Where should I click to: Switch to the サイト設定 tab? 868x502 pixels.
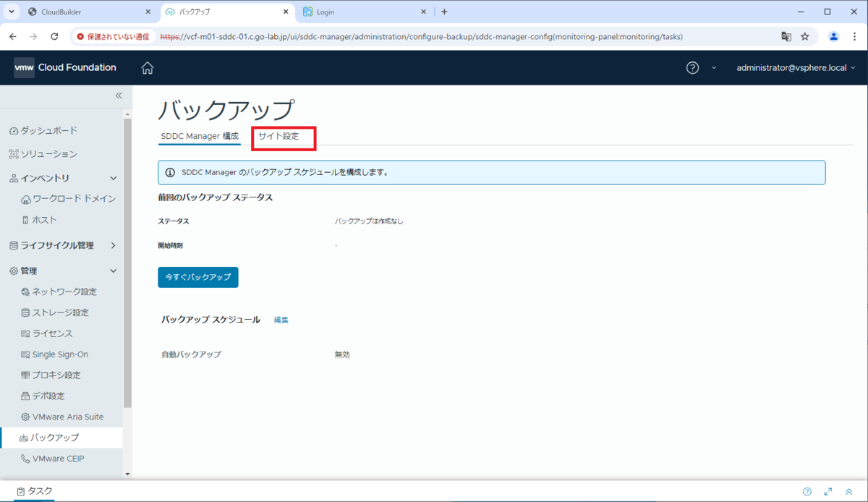[278, 136]
